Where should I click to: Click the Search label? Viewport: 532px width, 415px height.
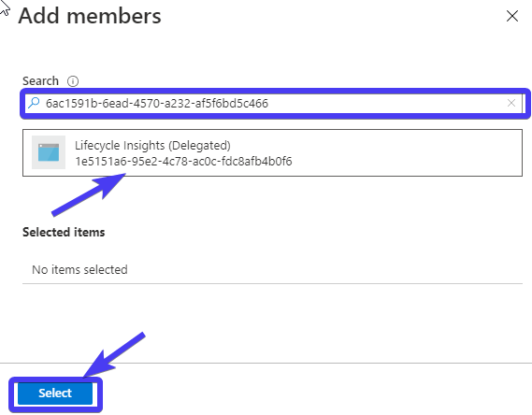pyautogui.click(x=40, y=81)
